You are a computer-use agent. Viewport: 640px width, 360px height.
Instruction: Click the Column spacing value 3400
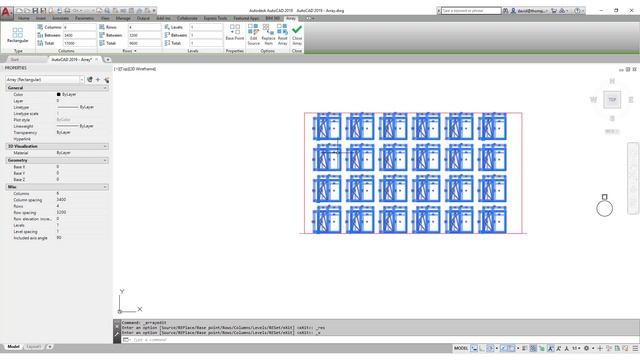(x=61, y=200)
